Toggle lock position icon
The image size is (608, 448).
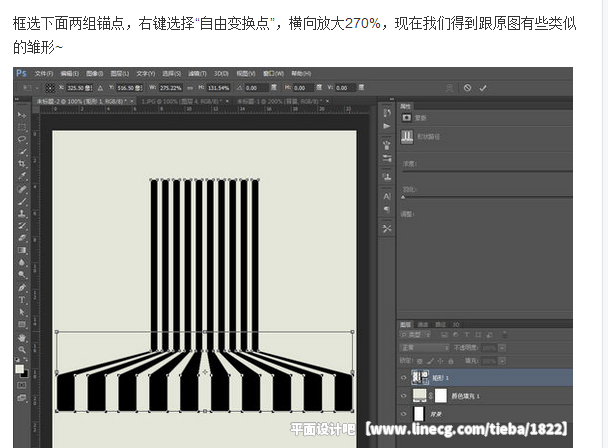440,361
